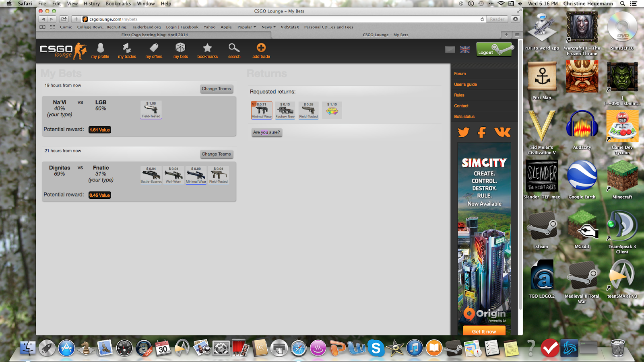Open Spotlight search in menu bar

pyautogui.click(x=622, y=4)
